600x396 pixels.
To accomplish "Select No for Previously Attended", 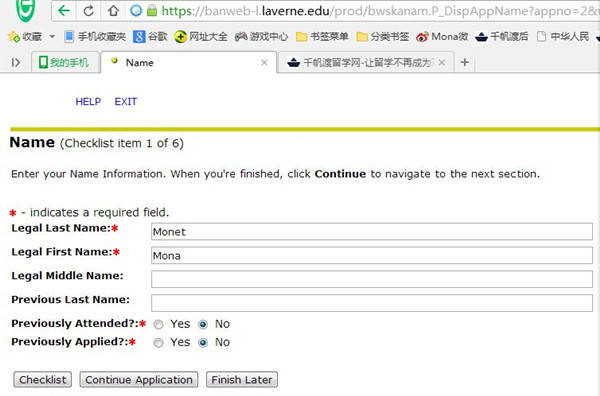I will (x=203, y=325).
